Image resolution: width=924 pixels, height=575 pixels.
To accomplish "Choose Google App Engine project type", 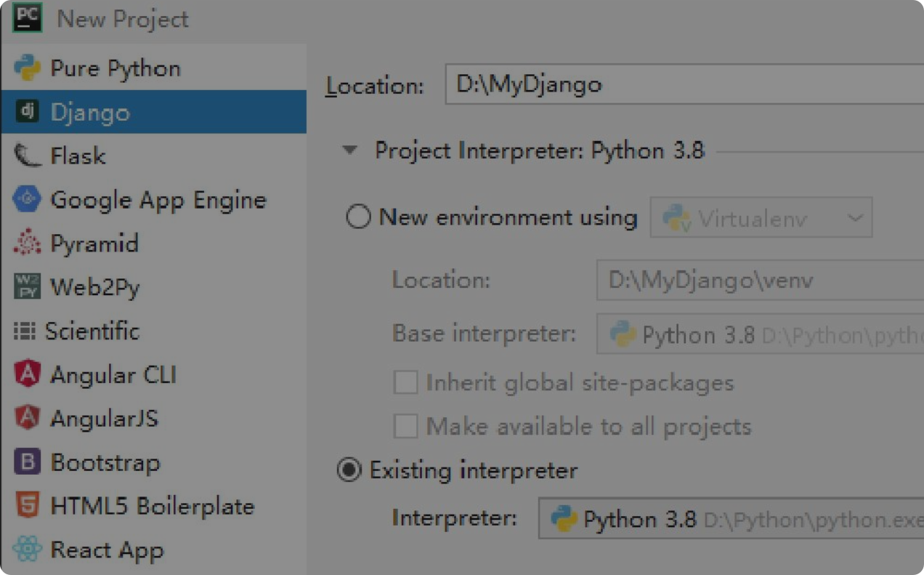I will pos(153,199).
